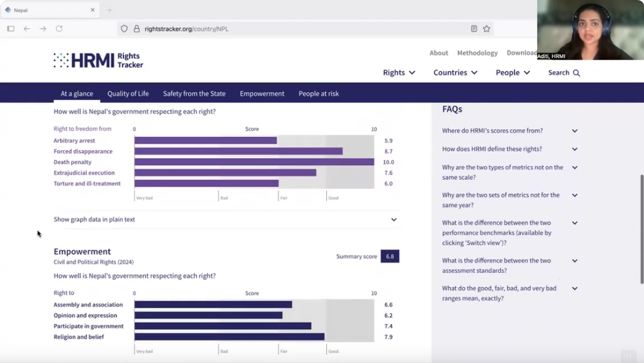This screenshot has height=363, width=644.
Task: Click the browser back arrow
Action: [27, 28]
